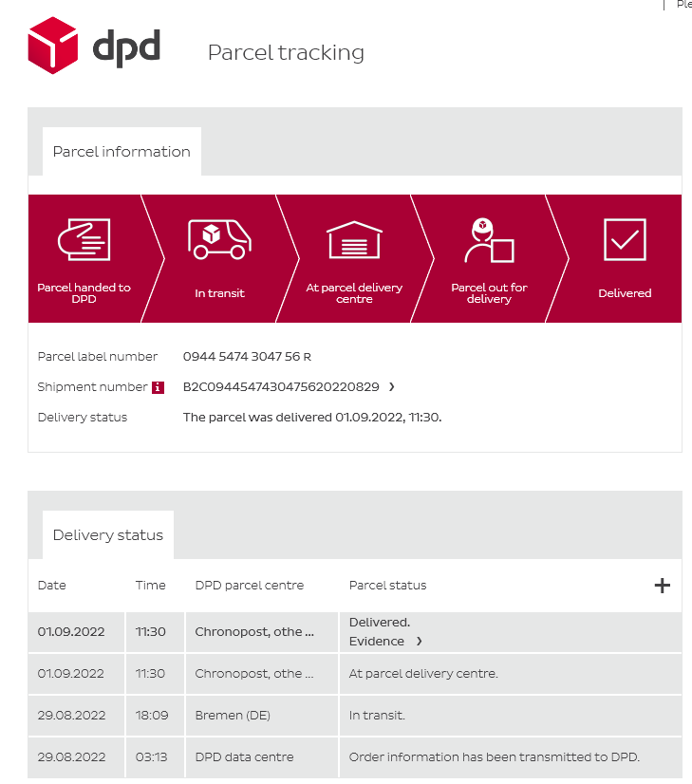The image size is (692, 784).
Task: Click the DPD parcel centre column header
Action: 249,586
